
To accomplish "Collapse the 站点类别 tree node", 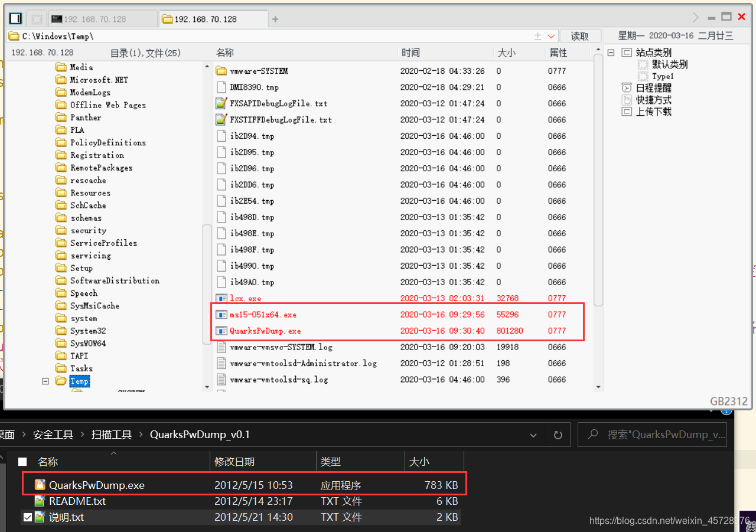I will (x=611, y=53).
